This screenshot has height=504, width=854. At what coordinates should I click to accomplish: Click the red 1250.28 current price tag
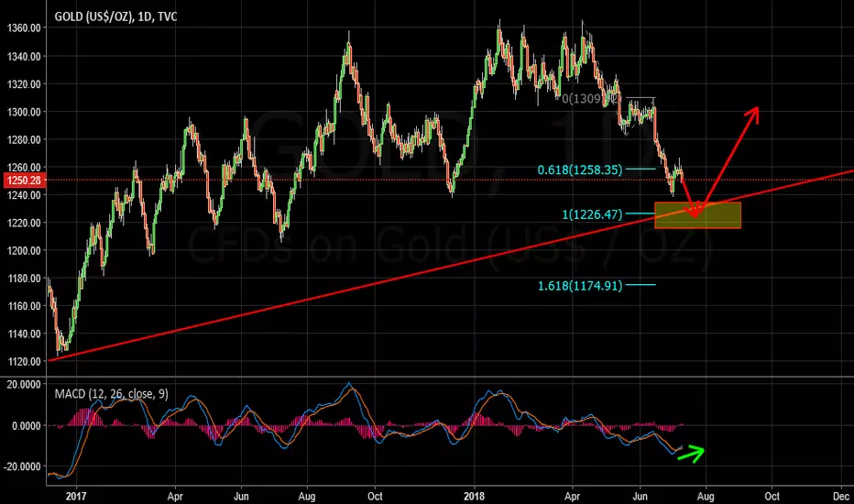[x=24, y=181]
